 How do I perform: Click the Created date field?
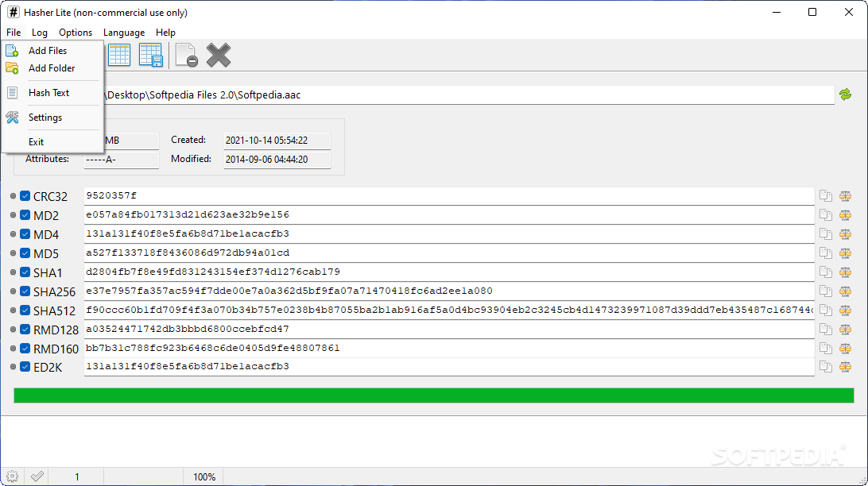click(x=277, y=141)
